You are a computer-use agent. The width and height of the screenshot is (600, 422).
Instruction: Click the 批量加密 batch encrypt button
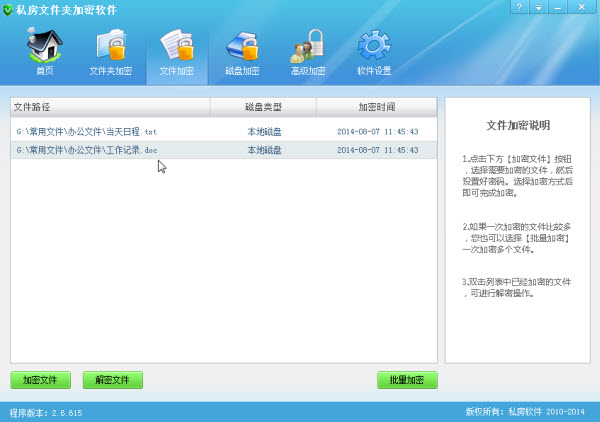pyautogui.click(x=407, y=380)
